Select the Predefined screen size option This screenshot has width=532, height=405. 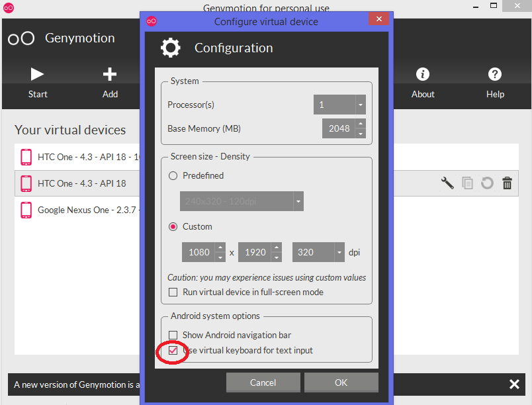tap(173, 176)
